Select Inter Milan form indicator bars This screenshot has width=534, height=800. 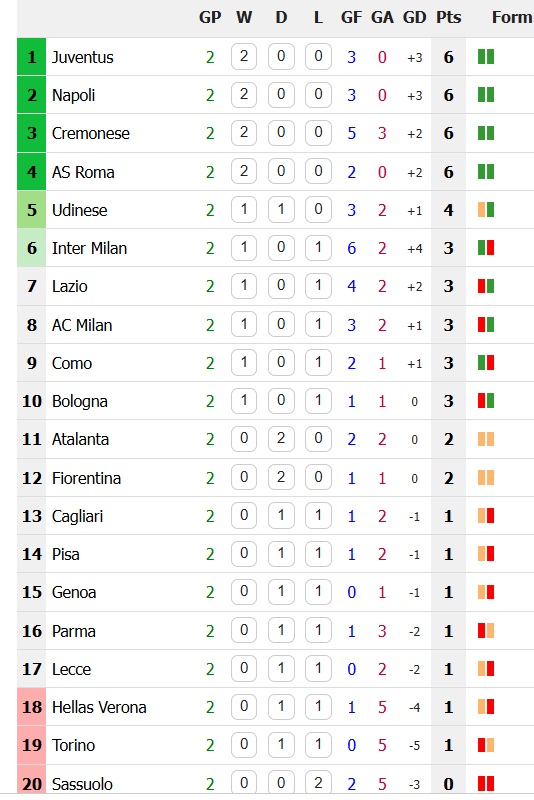pyautogui.click(x=486, y=248)
